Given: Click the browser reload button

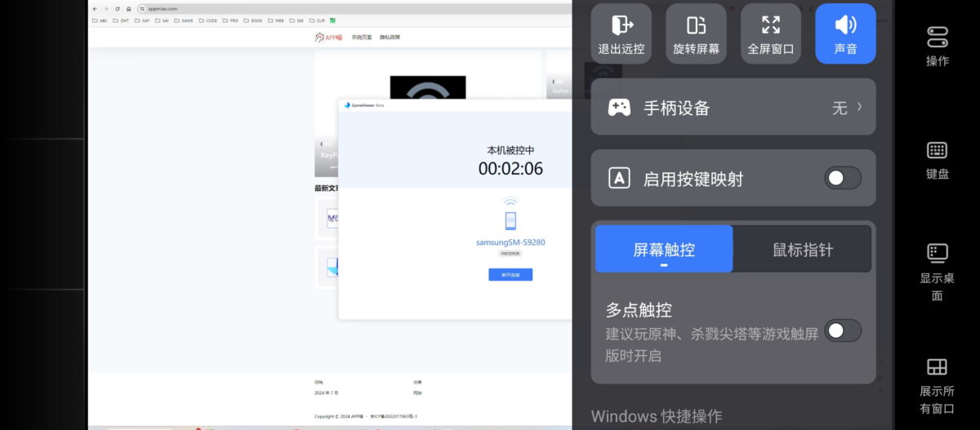Looking at the screenshot, I should pos(118,8).
